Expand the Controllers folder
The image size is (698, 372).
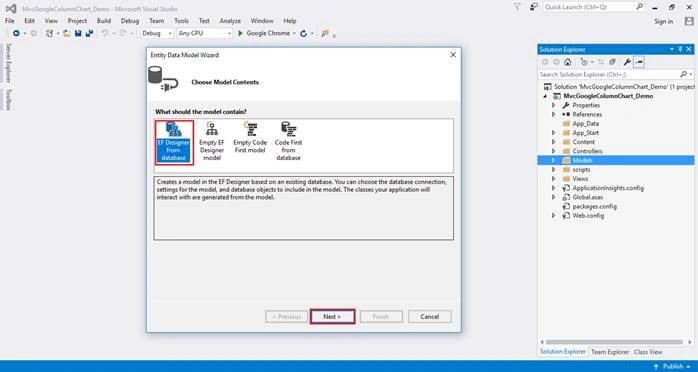(553, 151)
